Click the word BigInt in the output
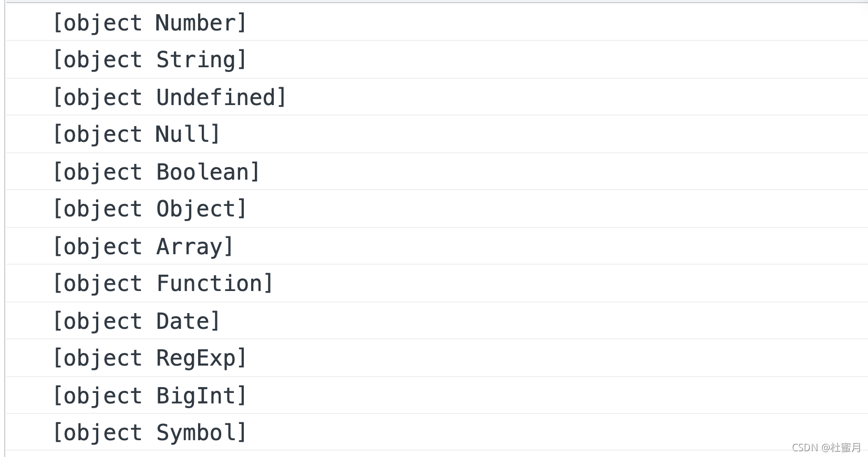This screenshot has height=457, width=868. pyautogui.click(x=196, y=396)
